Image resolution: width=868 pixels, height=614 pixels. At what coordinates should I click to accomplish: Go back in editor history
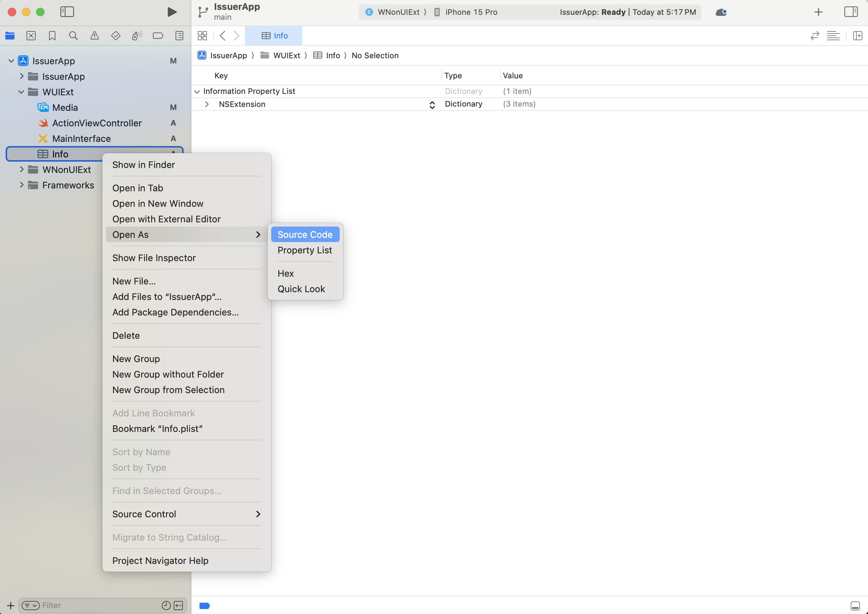tap(222, 36)
